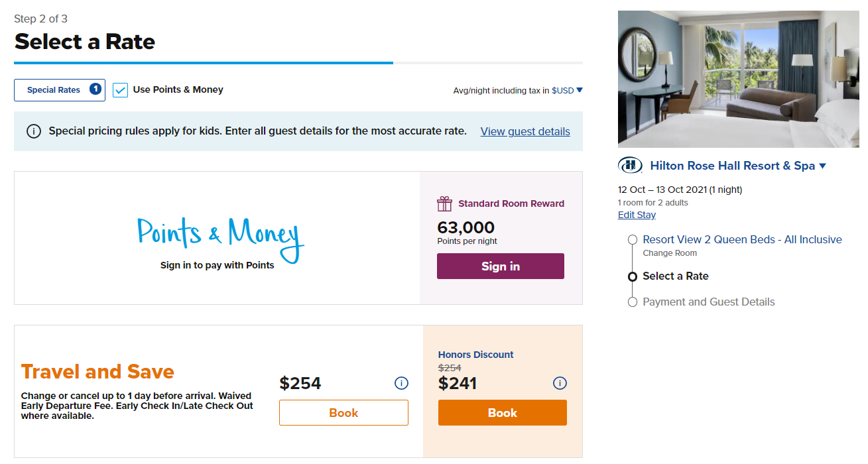Open the Special Rates panel

59,90
